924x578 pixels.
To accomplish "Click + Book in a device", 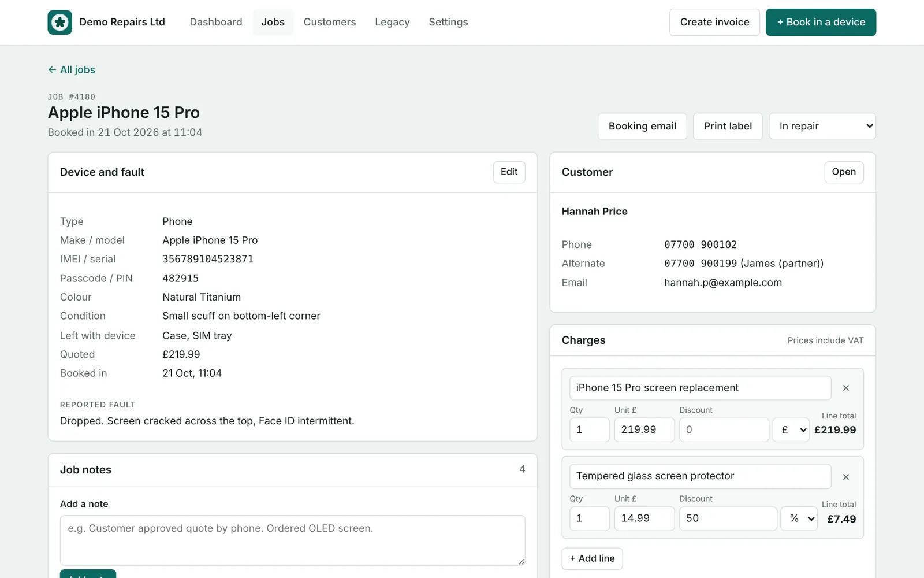I will coord(821,22).
